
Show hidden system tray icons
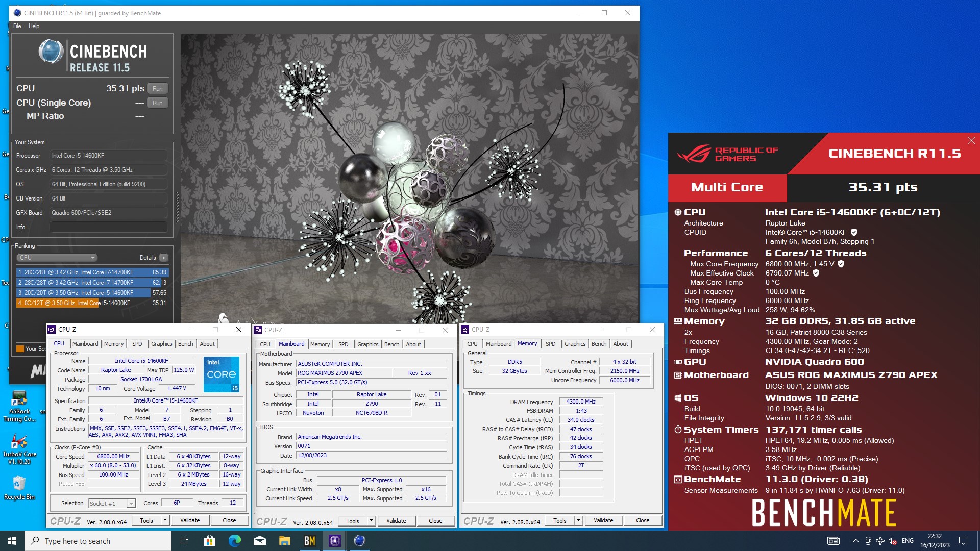(x=855, y=541)
